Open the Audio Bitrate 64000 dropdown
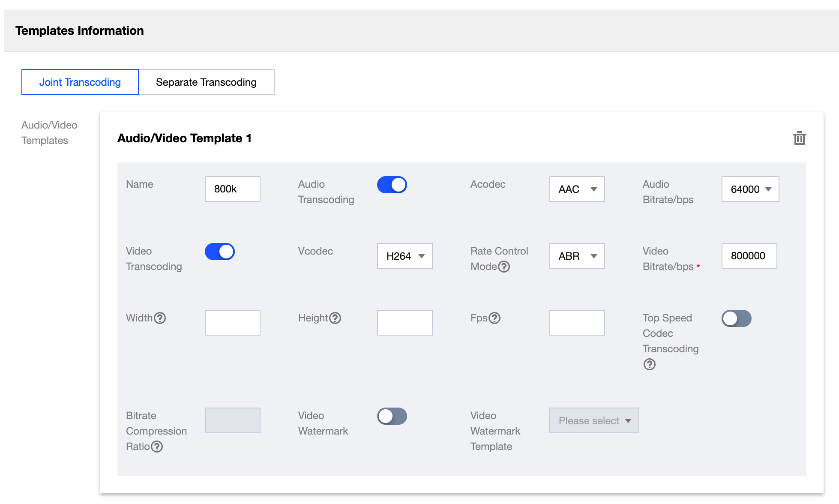 [x=750, y=189]
